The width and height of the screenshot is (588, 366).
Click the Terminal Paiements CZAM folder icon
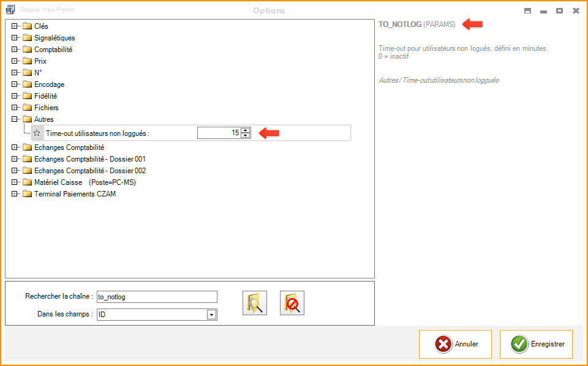click(x=27, y=194)
